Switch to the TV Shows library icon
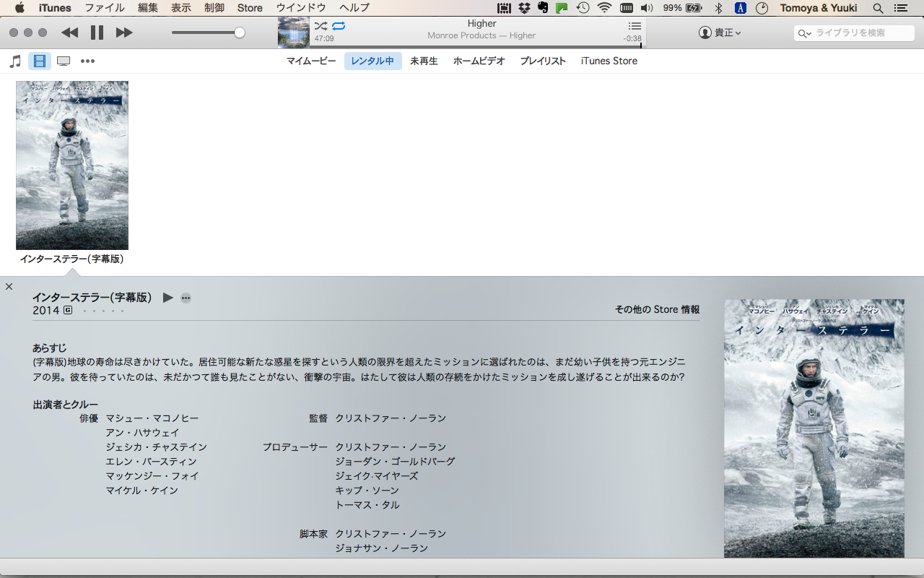This screenshot has width=924, height=578. (64, 61)
